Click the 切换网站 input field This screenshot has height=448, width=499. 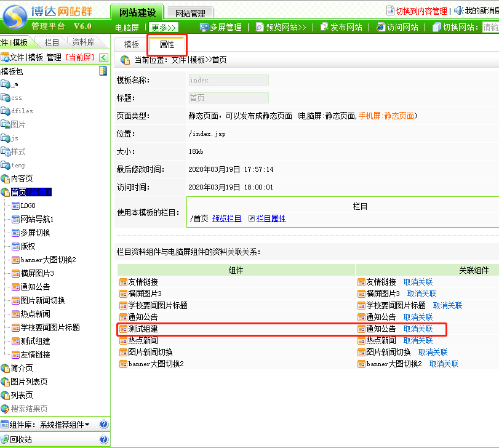pyautogui.click(x=490, y=27)
